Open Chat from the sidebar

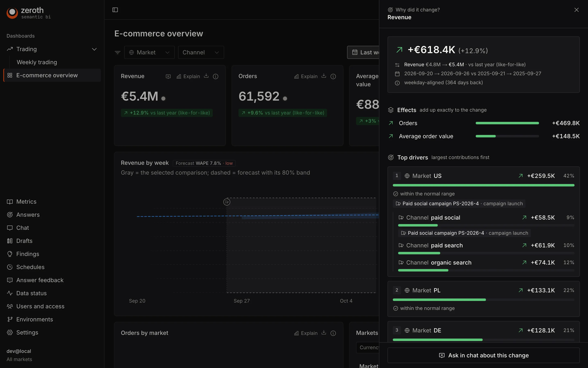[x=23, y=228]
